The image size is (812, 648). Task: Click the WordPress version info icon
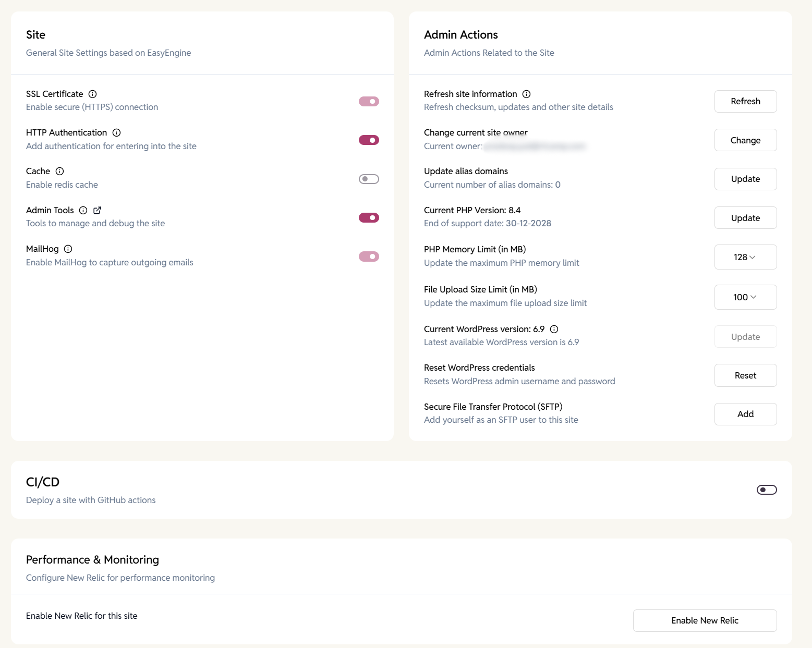pyautogui.click(x=554, y=329)
